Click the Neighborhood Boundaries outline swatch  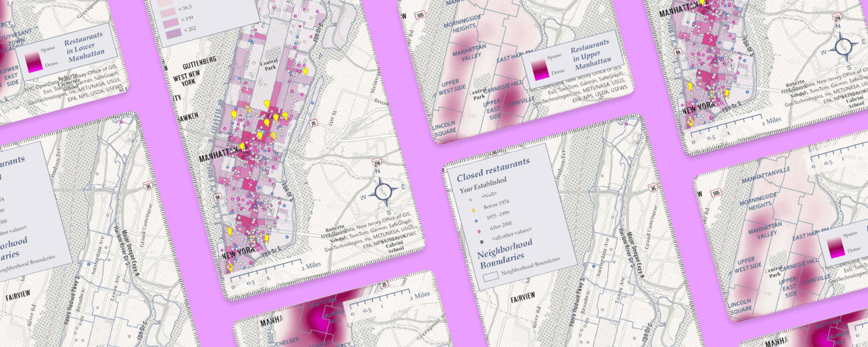click(490, 277)
